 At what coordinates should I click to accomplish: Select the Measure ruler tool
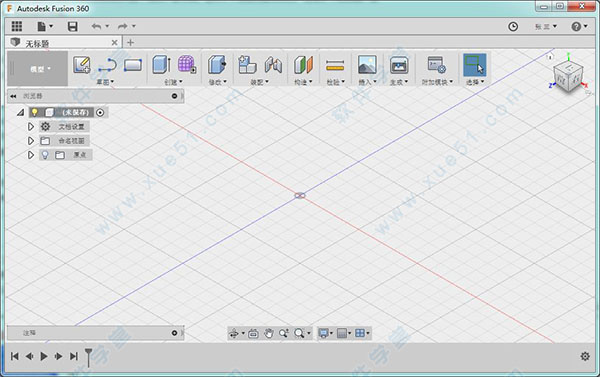(x=335, y=65)
